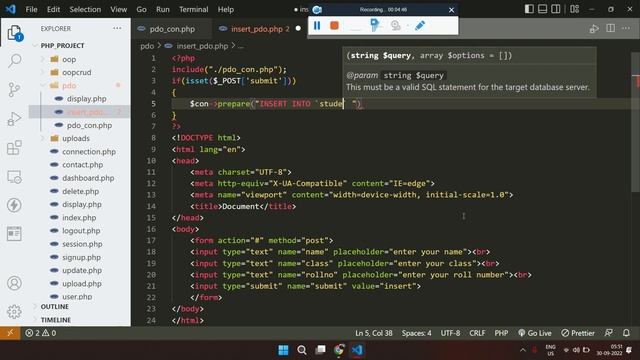The height and width of the screenshot is (360, 640).
Task: Start Go Live server
Action: tap(535, 333)
